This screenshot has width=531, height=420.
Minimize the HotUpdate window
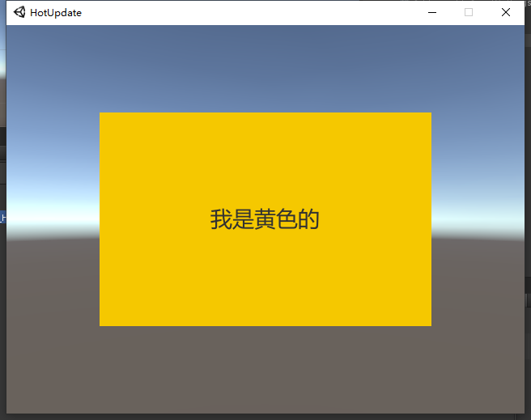click(x=432, y=12)
